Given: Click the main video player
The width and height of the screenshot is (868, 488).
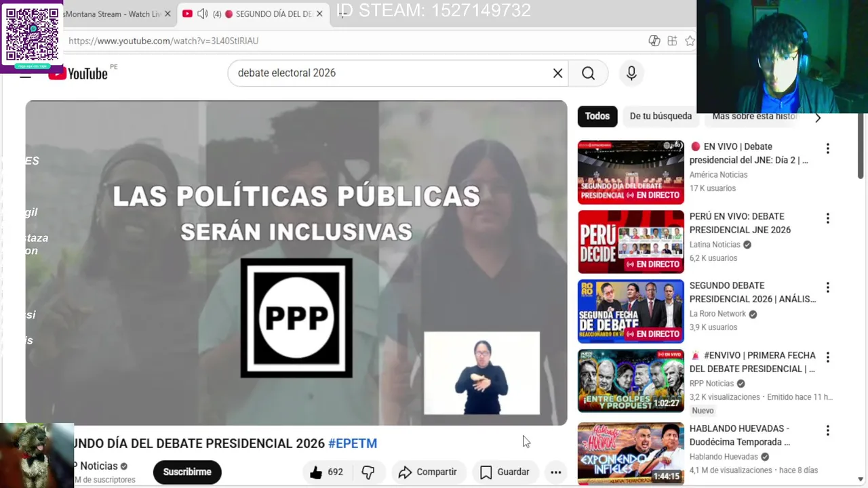Looking at the screenshot, I should point(296,263).
